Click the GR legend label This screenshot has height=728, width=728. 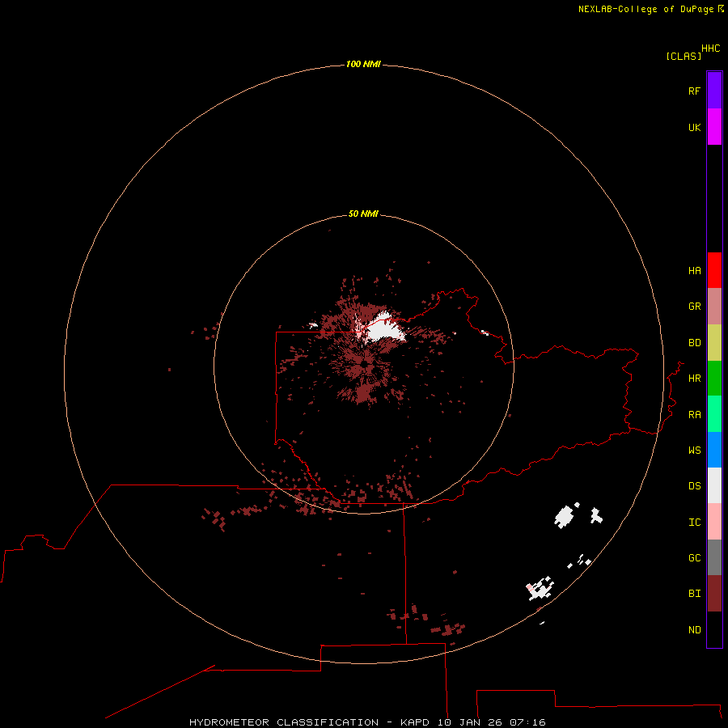[x=695, y=307]
